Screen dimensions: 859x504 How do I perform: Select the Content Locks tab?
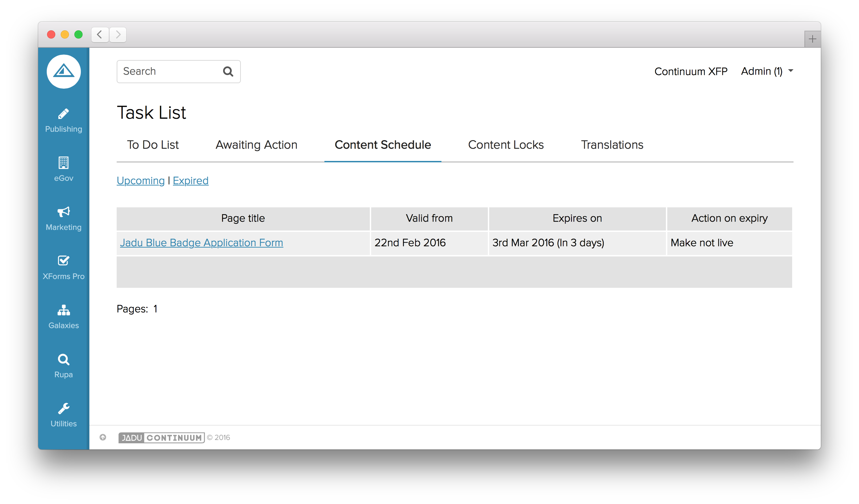coord(506,145)
